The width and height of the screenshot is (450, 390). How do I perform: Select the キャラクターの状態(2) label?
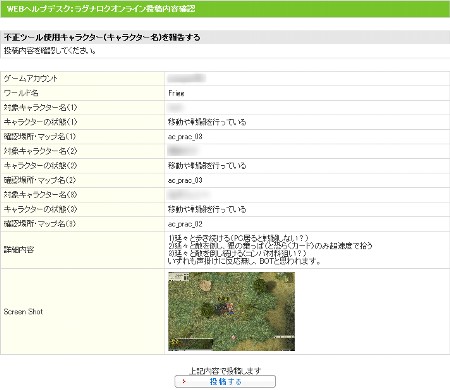[x=40, y=166]
